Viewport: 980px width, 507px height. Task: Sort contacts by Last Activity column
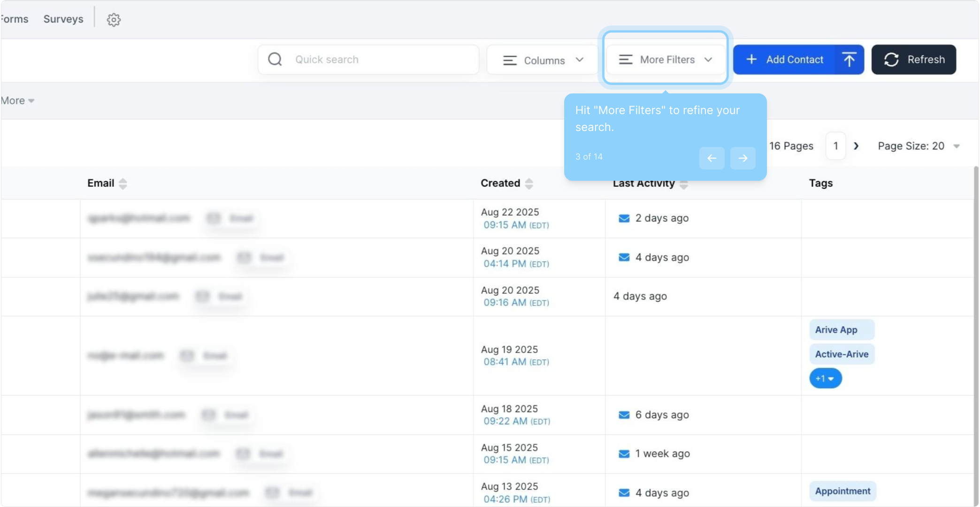point(684,185)
